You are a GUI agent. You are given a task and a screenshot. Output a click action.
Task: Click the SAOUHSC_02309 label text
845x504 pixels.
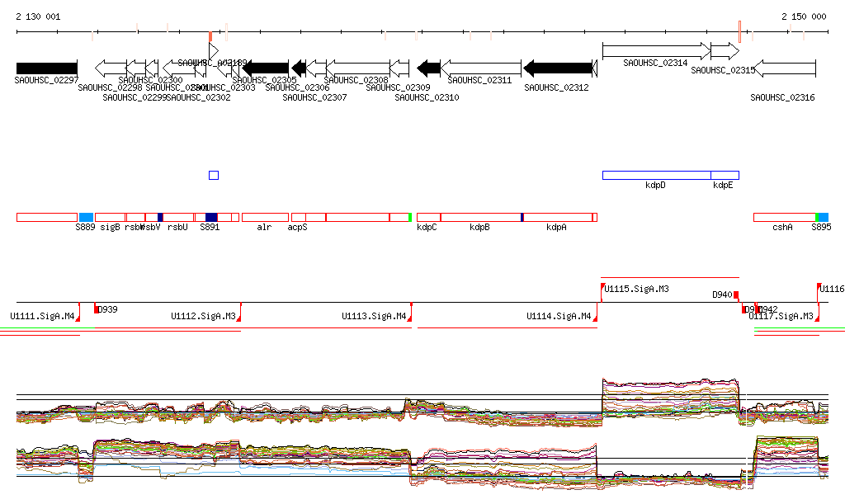(399, 87)
